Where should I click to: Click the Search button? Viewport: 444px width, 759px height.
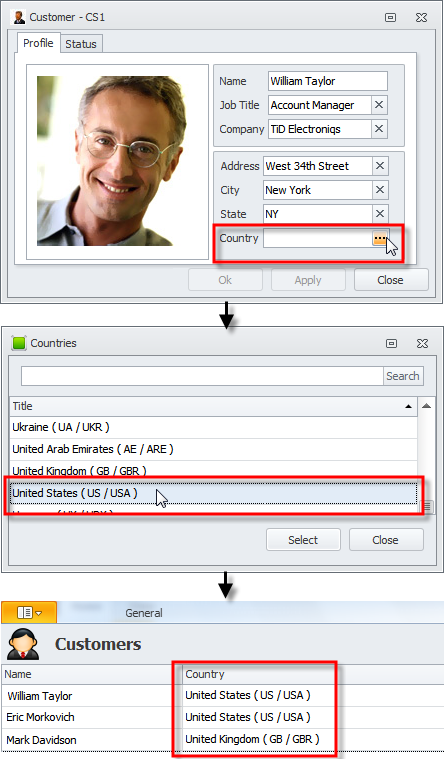coord(403,376)
